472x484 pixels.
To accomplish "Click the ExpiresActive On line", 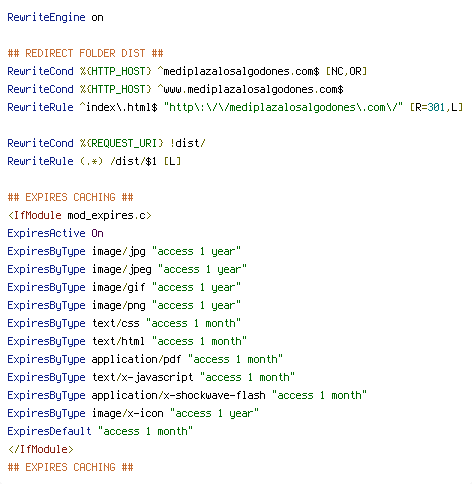I will pyautogui.click(x=55, y=233).
